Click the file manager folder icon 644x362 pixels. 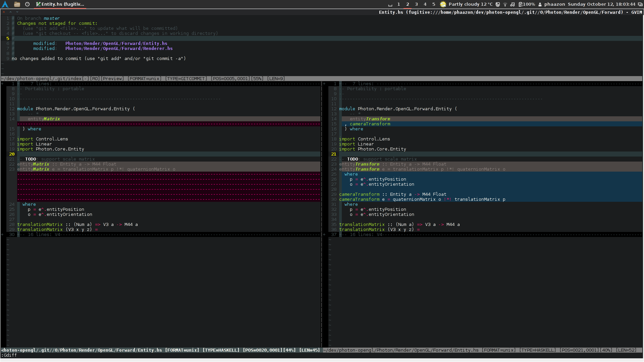click(17, 4)
